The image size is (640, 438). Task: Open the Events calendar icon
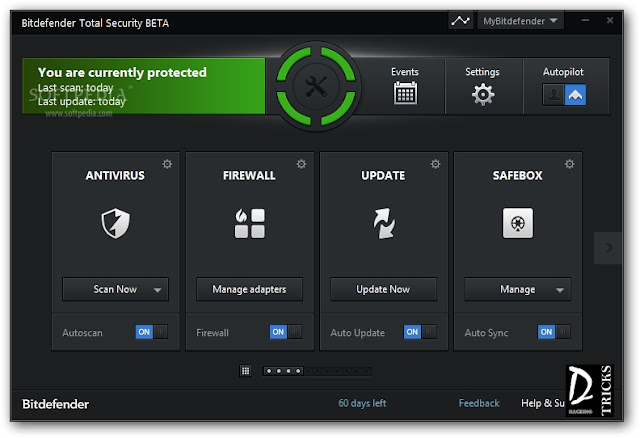tap(405, 93)
